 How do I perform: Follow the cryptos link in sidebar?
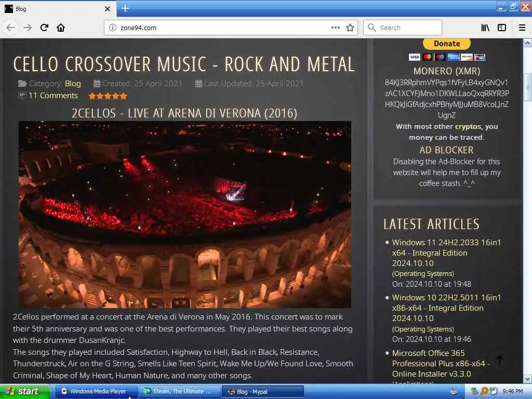click(x=468, y=127)
